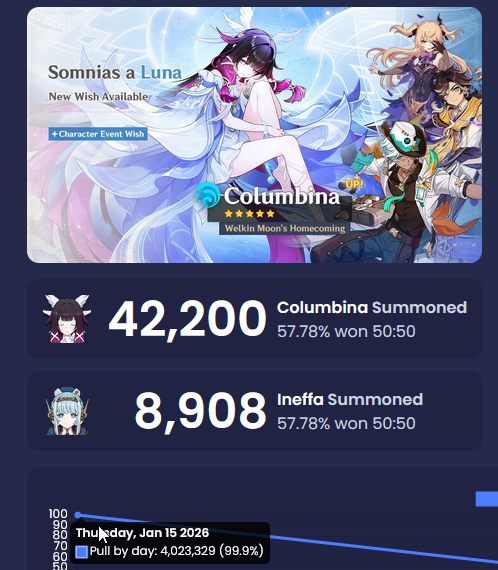This screenshot has width=498, height=570.
Task: Click the blue Pull by day swatch
Action: pyautogui.click(x=82, y=552)
